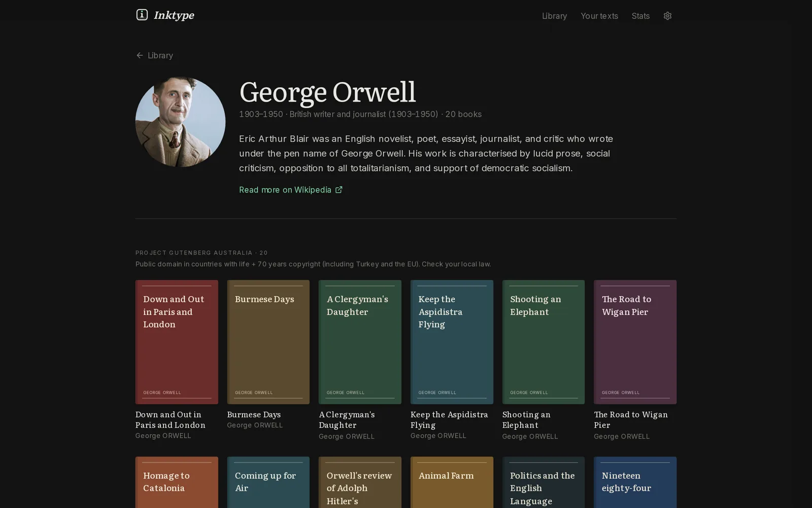Viewport: 812px width, 508px height.
Task: Open the Coming up for Air cover
Action: coord(268,482)
